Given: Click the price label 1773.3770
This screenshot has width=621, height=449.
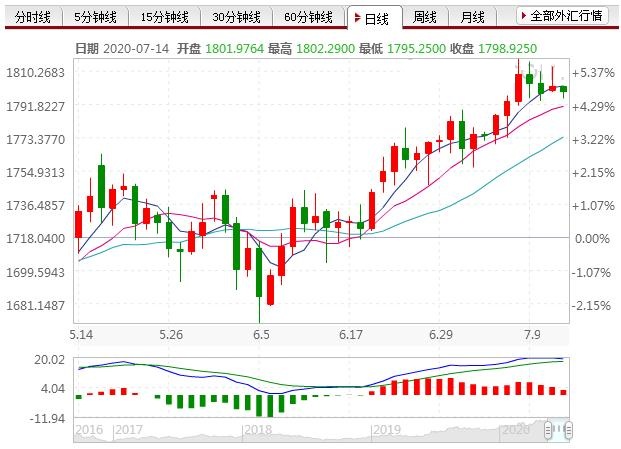Looking at the screenshot, I should tap(35, 139).
